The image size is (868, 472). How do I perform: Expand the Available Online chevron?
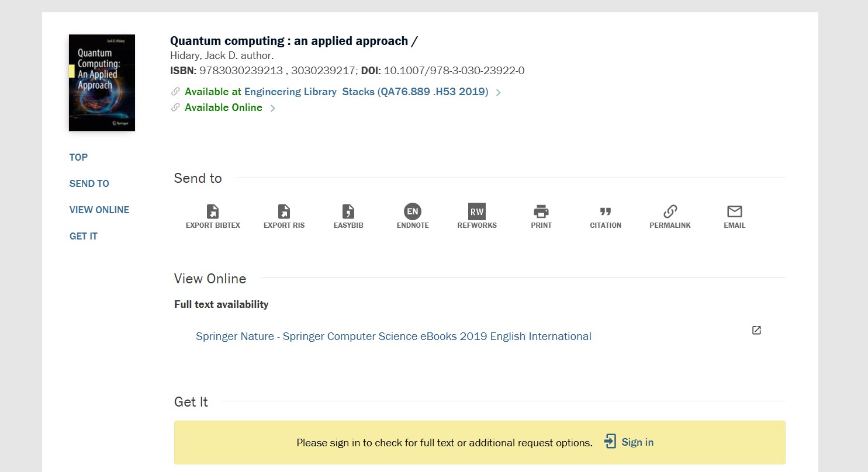point(272,108)
